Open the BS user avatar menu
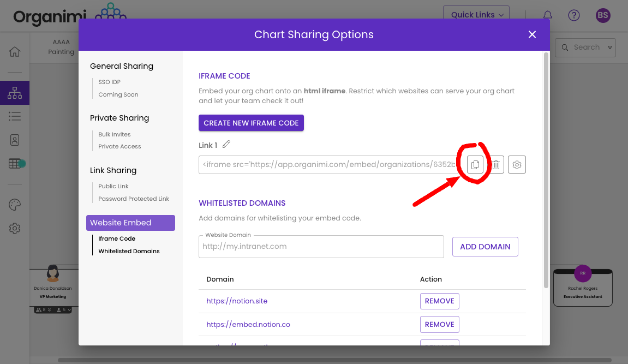 pyautogui.click(x=603, y=15)
